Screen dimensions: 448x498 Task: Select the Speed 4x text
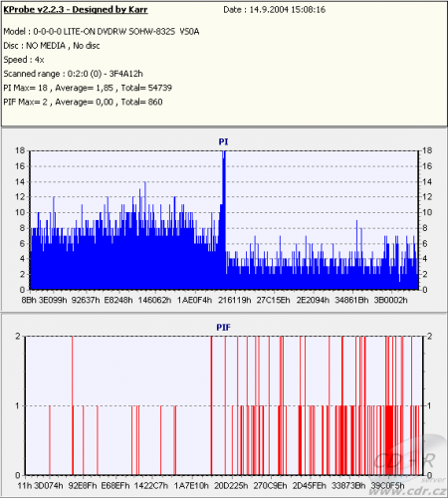24,60
